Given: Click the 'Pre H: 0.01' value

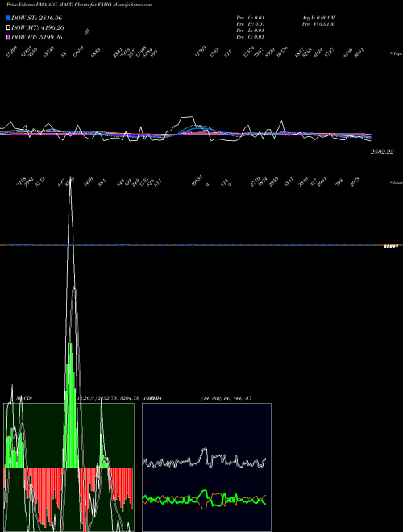Looking at the screenshot, I should pos(251,24).
